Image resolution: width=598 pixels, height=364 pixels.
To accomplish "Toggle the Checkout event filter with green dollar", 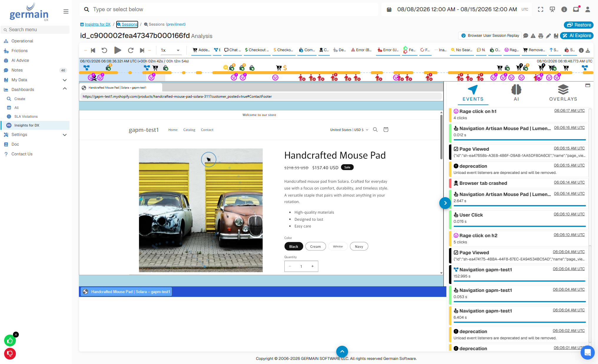I will 257,50.
